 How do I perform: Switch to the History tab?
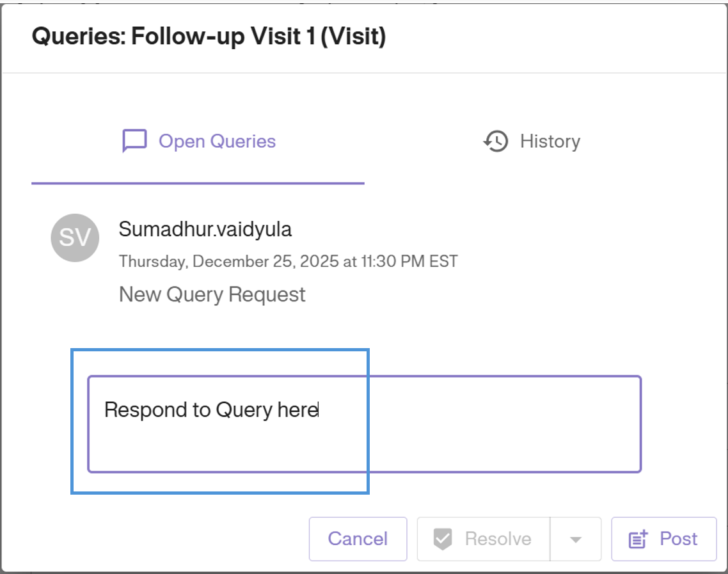[550, 141]
